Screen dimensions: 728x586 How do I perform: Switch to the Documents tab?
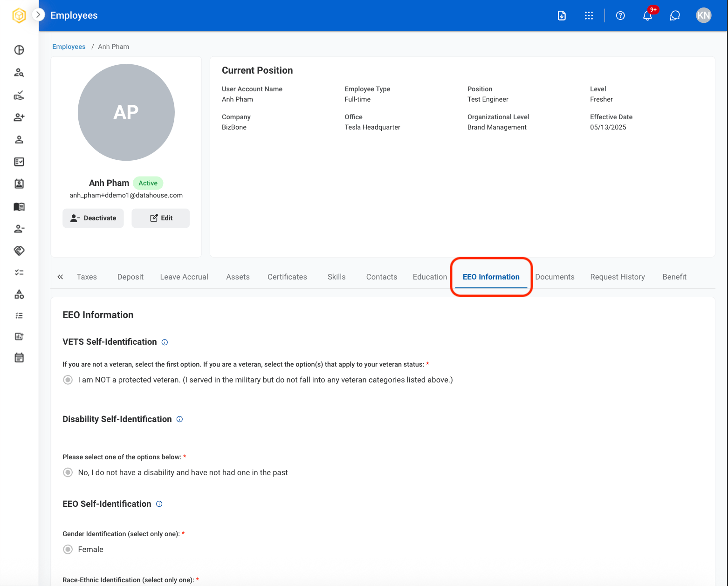pos(555,277)
